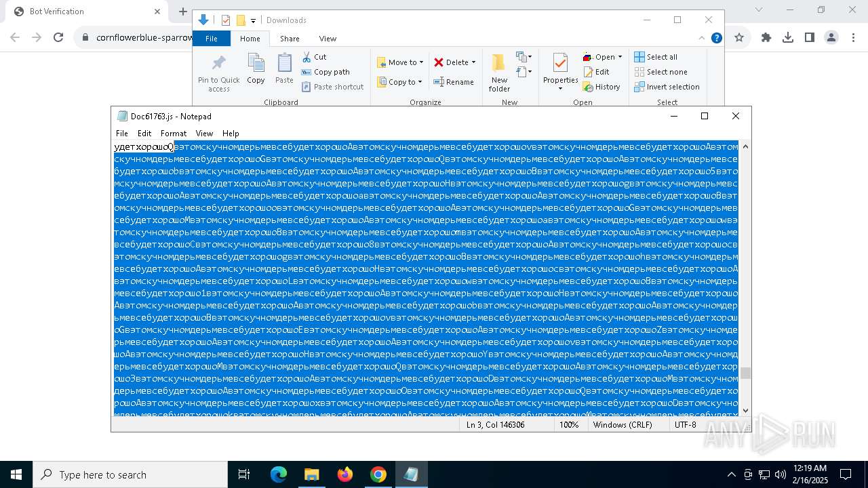This screenshot has height=488, width=868.
Task: Click Select none in ribbon
Action: (660, 72)
